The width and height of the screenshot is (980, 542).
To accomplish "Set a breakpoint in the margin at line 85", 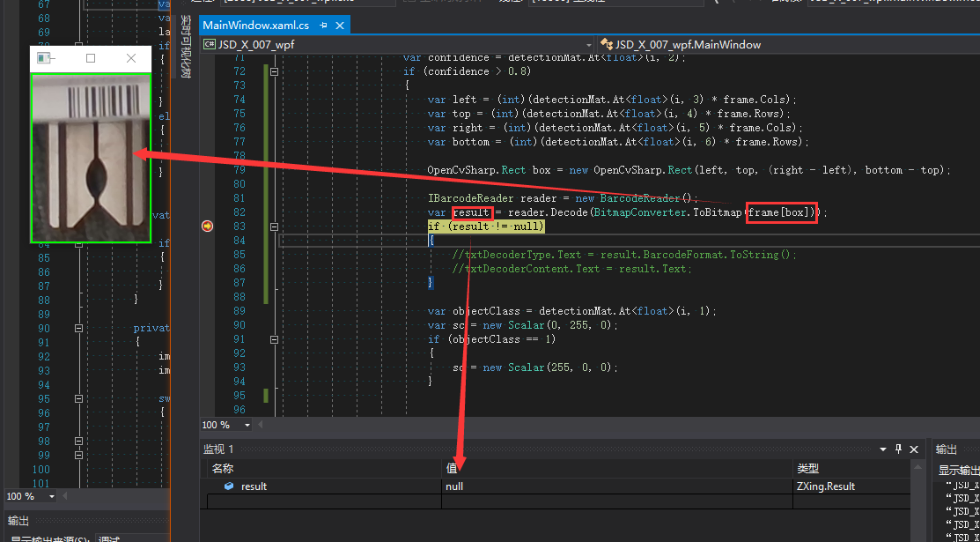I will (x=207, y=253).
